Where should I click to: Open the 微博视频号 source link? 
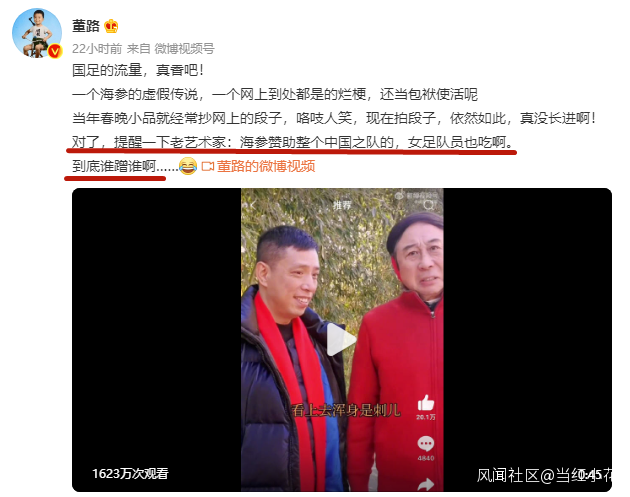pos(184,49)
